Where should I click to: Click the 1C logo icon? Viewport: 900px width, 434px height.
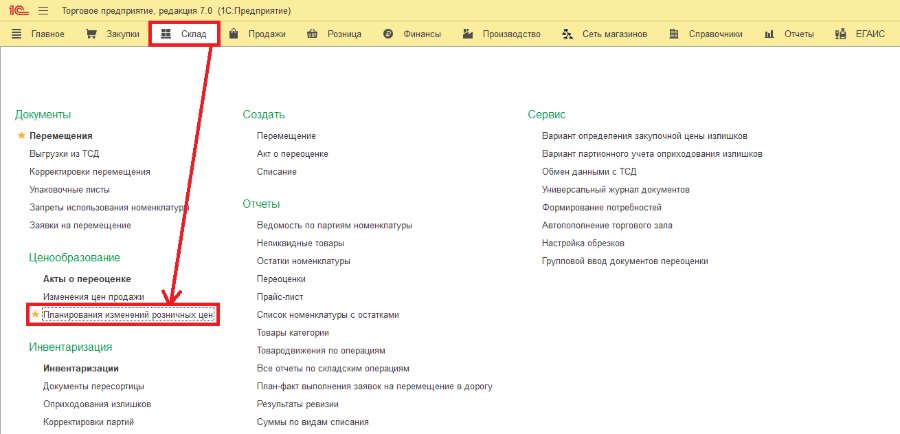[x=19, y=11]
